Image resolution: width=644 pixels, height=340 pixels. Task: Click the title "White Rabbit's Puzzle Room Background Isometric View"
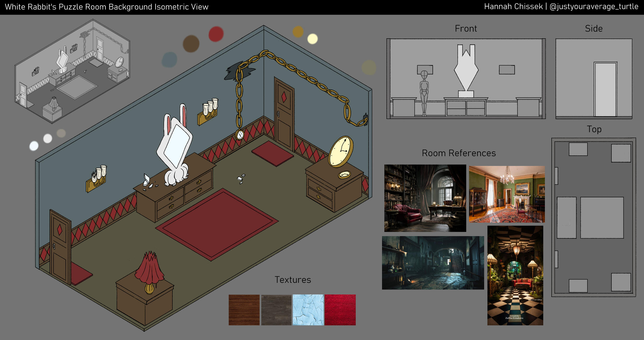tap(107, 7)
